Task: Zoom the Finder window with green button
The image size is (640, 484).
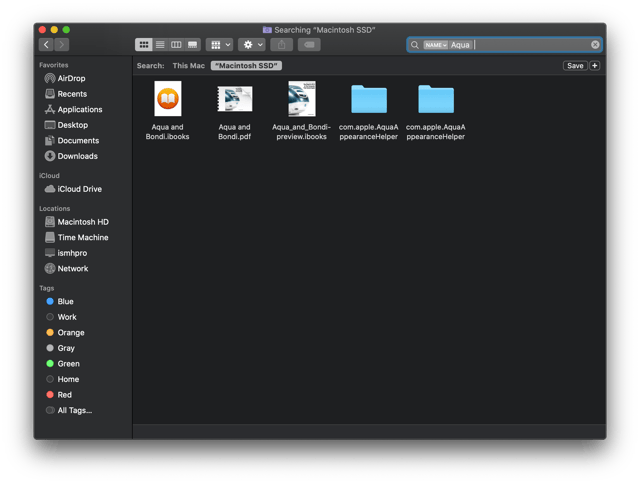Action: pos(66,29)
